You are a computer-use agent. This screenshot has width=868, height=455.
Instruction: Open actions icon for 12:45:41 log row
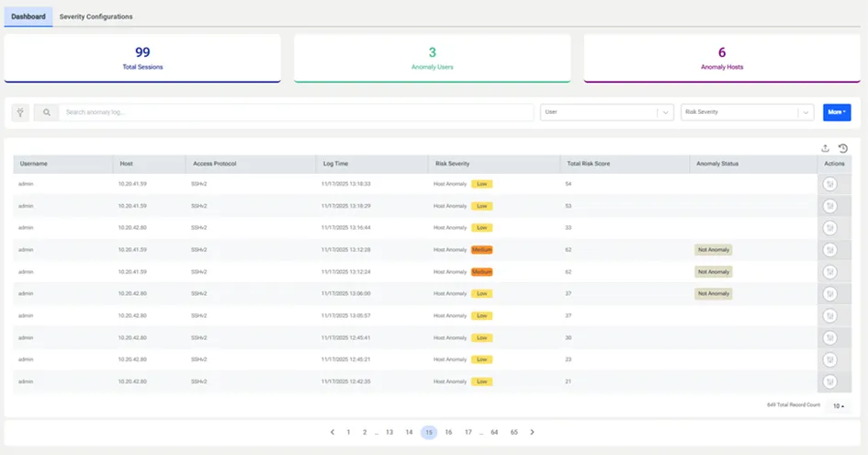(829, 337)
